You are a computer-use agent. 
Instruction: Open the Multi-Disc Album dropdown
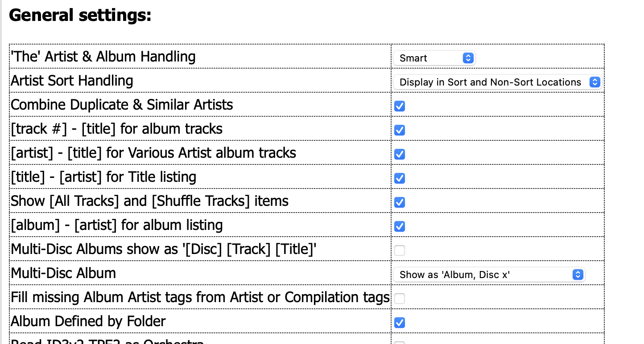click(x=488, y=274)
